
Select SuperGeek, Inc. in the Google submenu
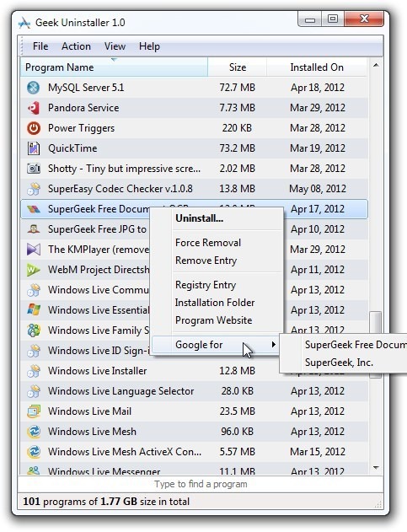[x=339, y=363]
